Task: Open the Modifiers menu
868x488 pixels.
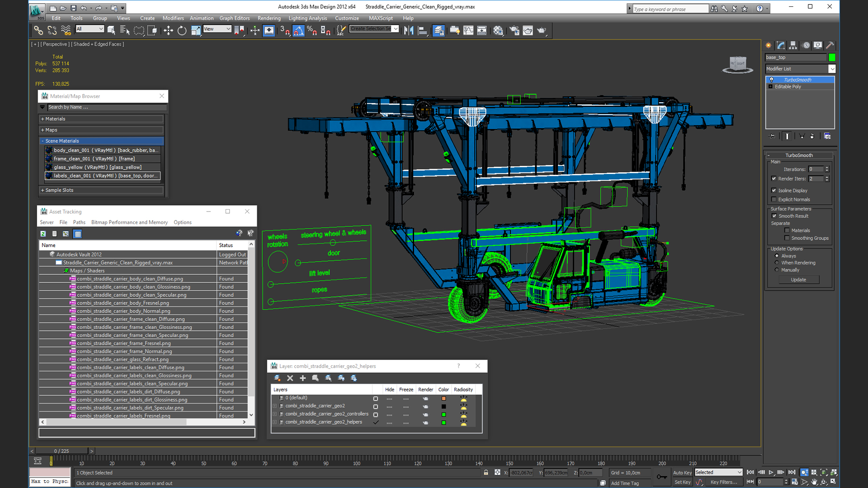Action: pyautogui.click(x=173, y=18)
